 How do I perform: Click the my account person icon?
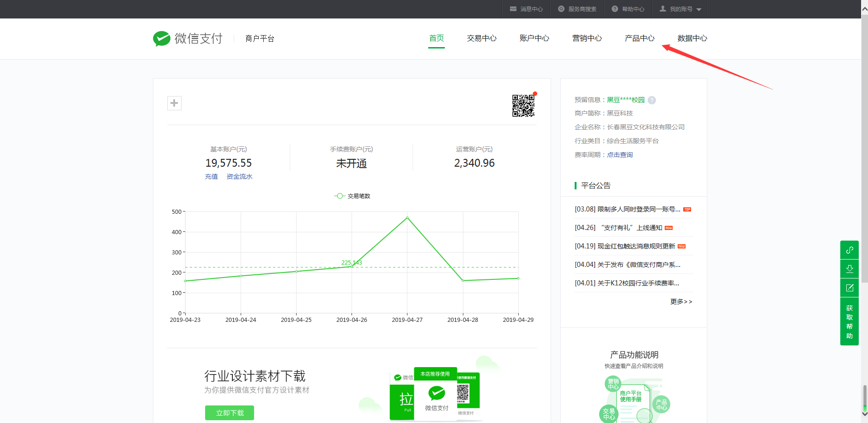click(x=662, y=9)
